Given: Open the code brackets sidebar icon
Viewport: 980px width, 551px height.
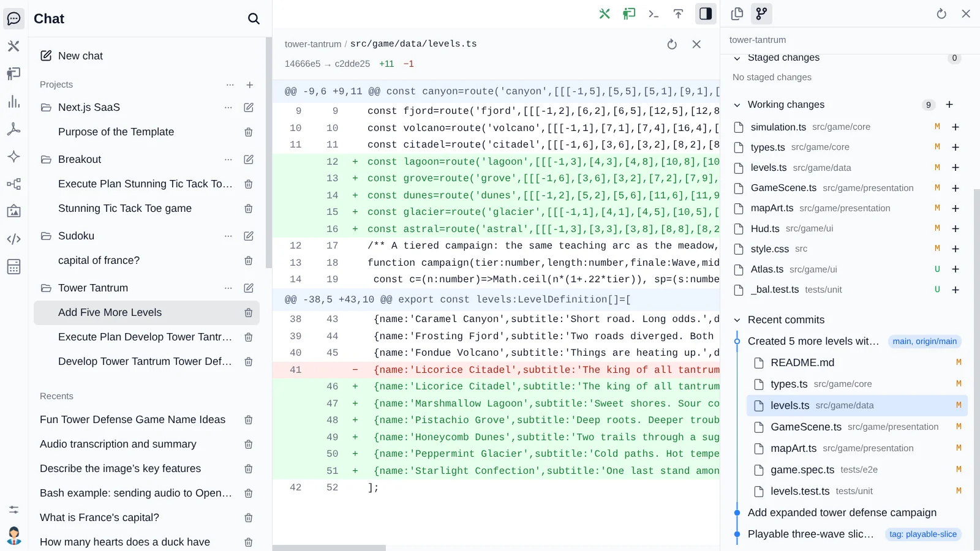Looking at the screenshot, I should click(x=13, y=239).
